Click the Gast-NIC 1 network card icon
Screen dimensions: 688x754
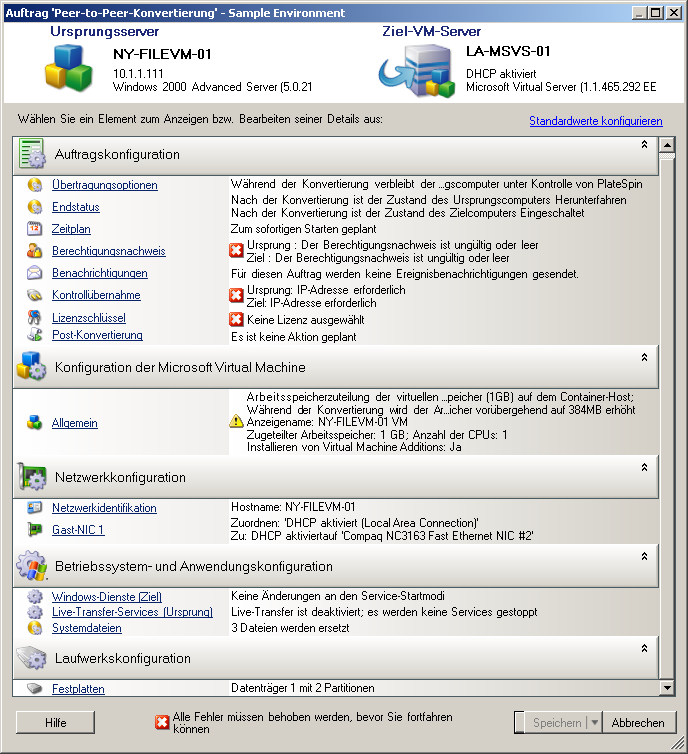tap(35, 529)
